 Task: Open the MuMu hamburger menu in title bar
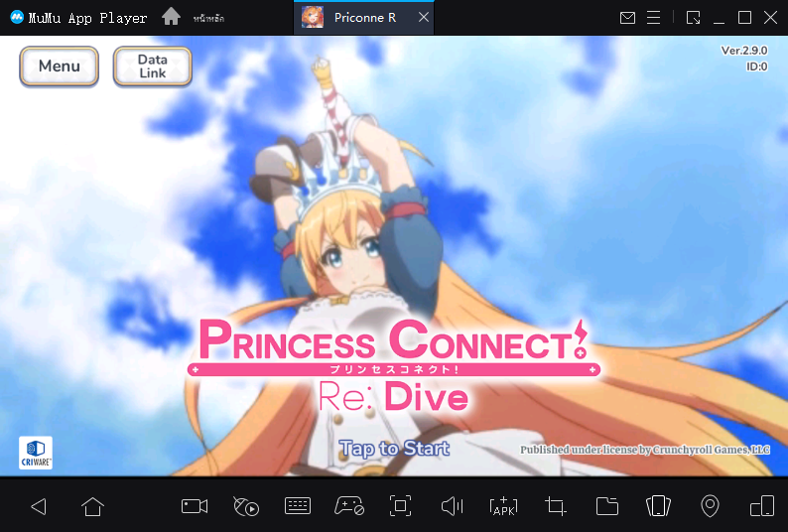click(653, 18)
